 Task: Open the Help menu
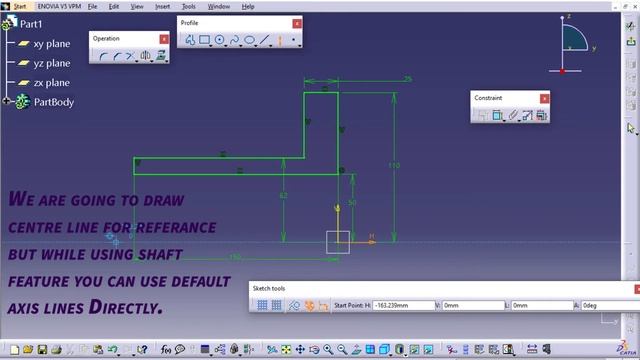point(248,7)
